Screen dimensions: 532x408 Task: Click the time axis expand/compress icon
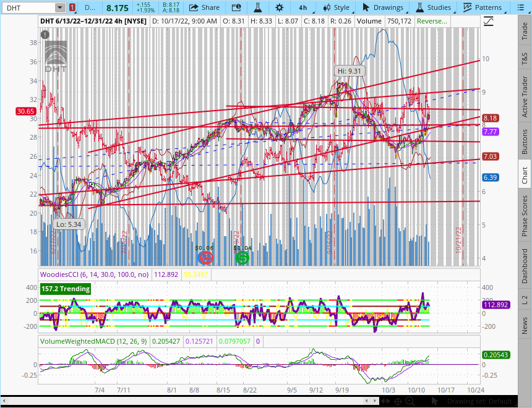386,401
